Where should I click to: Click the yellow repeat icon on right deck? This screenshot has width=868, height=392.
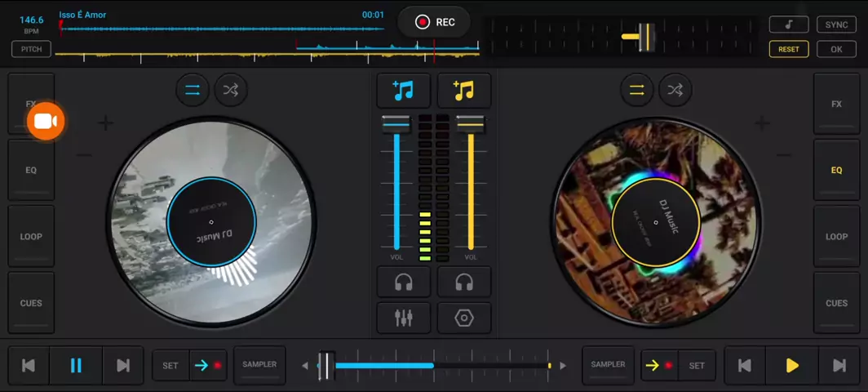pyautogui.click(x=637, y=90)
